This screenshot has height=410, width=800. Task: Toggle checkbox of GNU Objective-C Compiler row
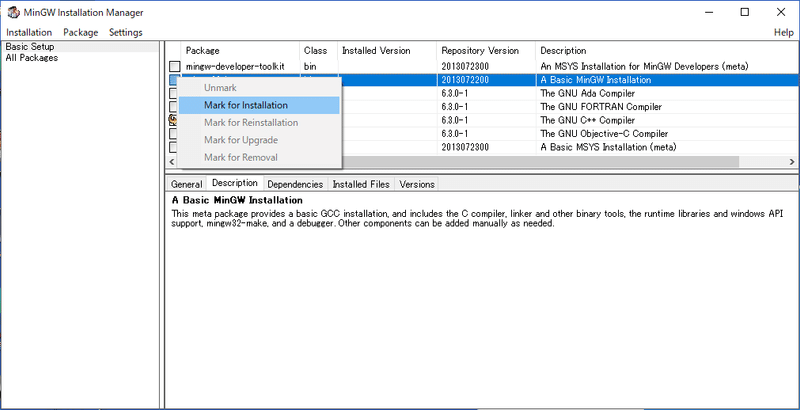173,134
